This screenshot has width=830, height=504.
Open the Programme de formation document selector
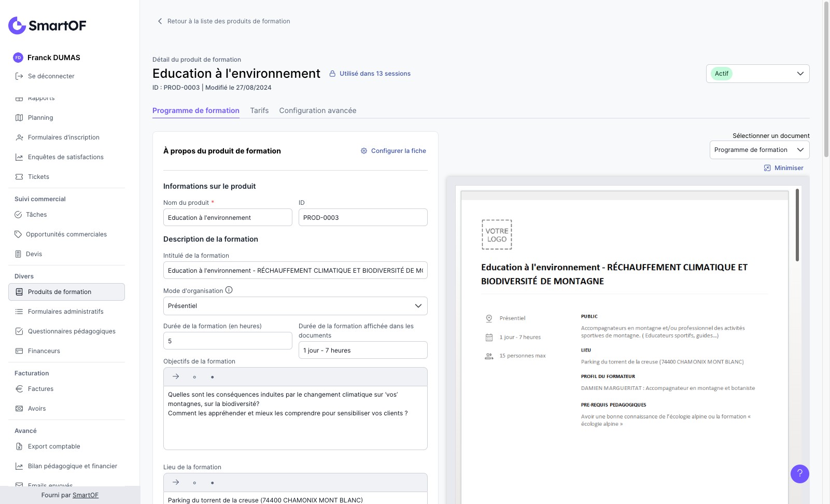point(759,150)
